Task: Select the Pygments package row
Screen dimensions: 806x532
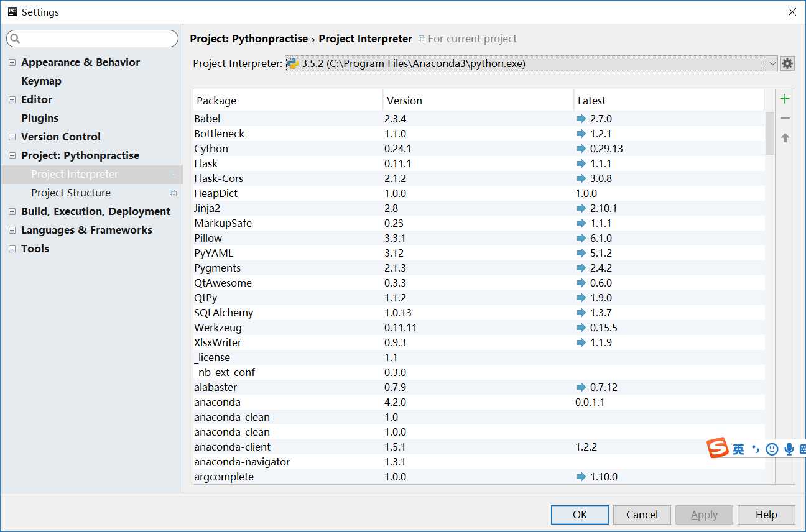Action: click(x=479, y=268)
